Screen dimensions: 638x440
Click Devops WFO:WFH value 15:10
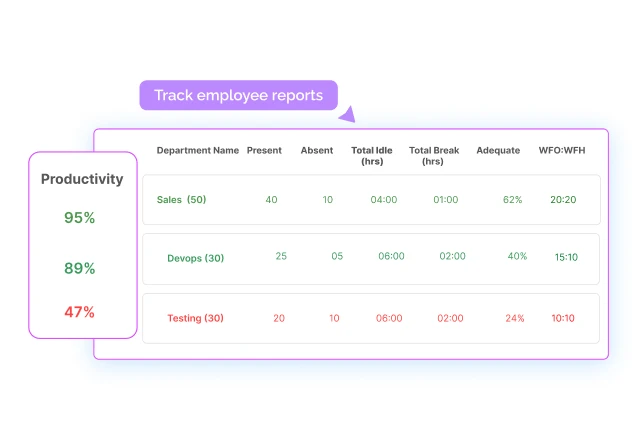pyautogui.click(x=566, y=257)
